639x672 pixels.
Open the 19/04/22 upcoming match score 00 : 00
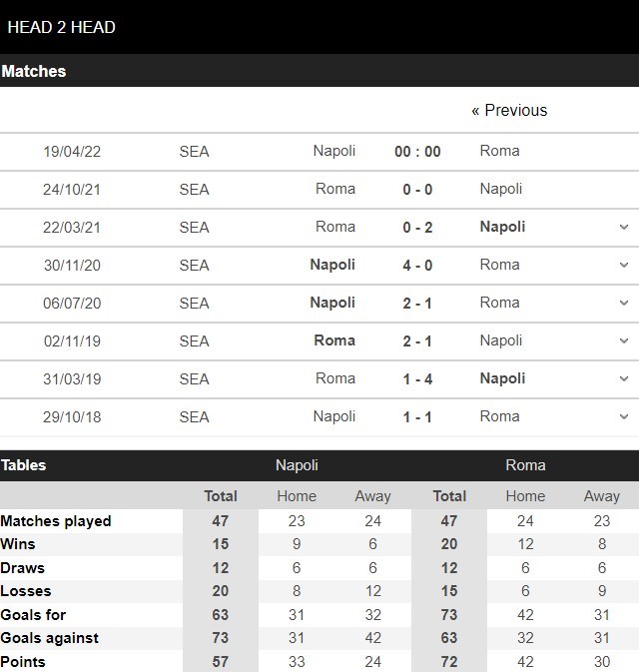(417, 152)
